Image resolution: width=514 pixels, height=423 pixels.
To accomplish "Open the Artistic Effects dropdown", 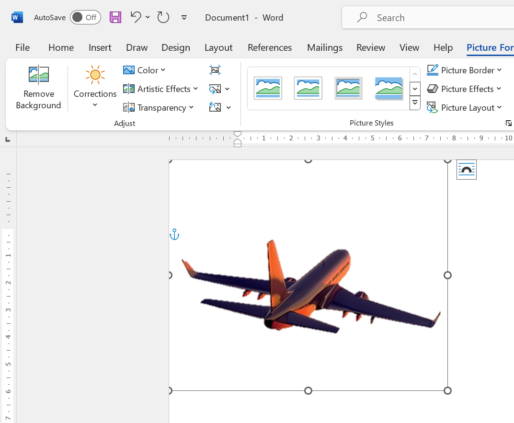I will (160, 89).
